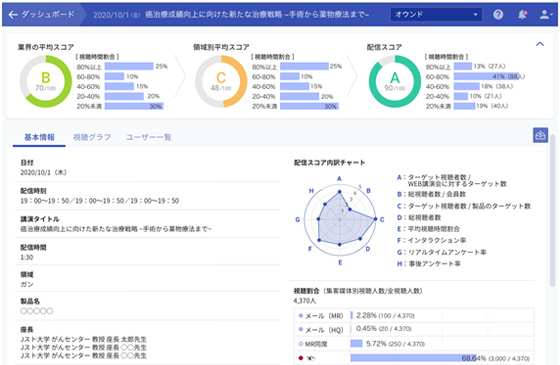Click the 領域別平均スコア heading
This screenshot has width=560, height=365.
click(221, 47)
